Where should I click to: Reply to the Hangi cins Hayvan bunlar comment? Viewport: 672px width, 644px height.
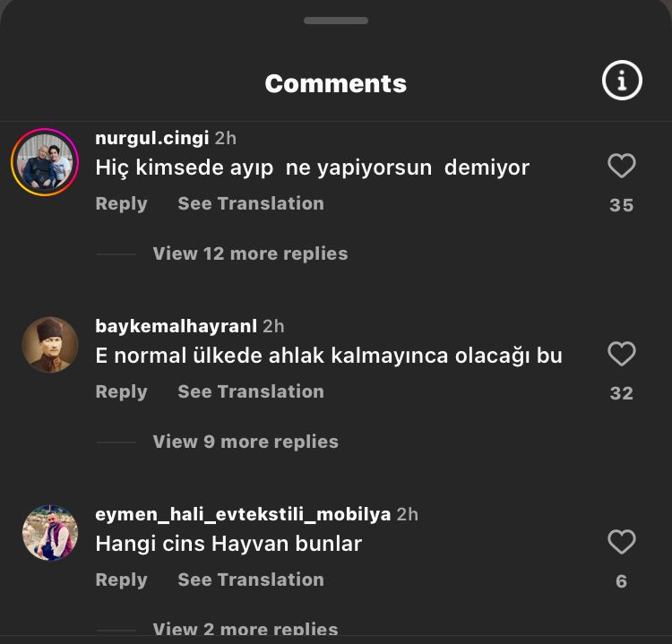(121, 580)
